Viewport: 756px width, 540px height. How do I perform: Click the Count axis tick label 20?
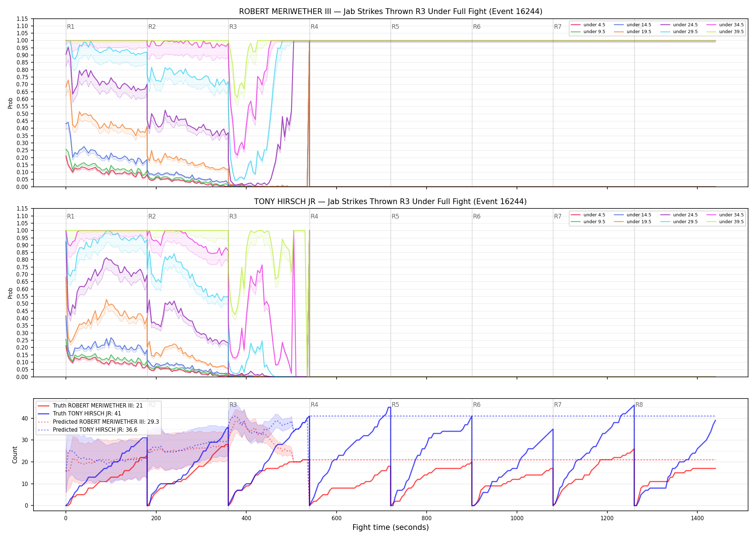tap(25, 462)
